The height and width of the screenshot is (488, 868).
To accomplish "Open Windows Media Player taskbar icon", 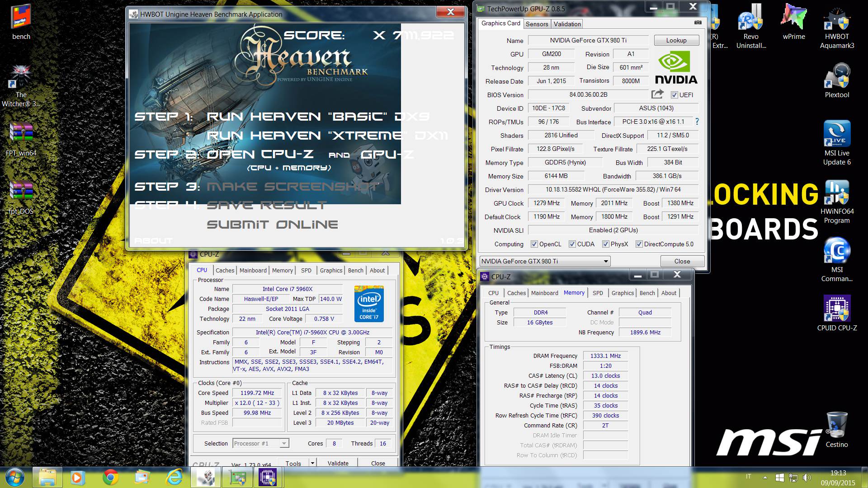I will pos(78,477).
